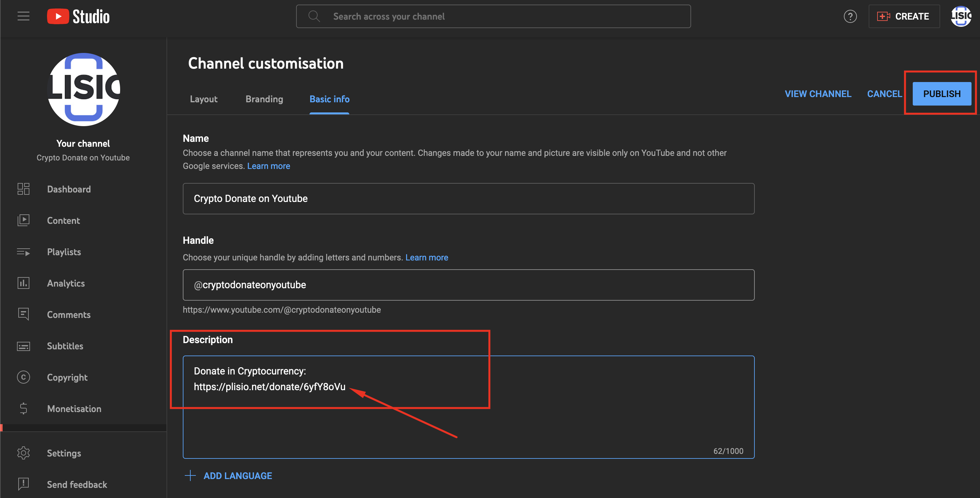Click 'Crypto Donate on Youtube' sidebar channel name
The width and height of the screenshot is (980, 498).
[x=83, y=158]
